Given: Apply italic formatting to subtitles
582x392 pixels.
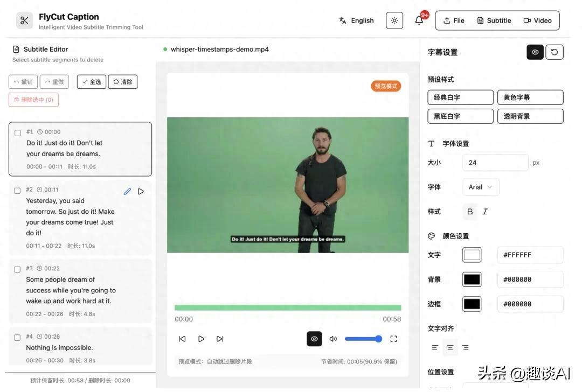Looking at the screenshot, I should 485,211.
